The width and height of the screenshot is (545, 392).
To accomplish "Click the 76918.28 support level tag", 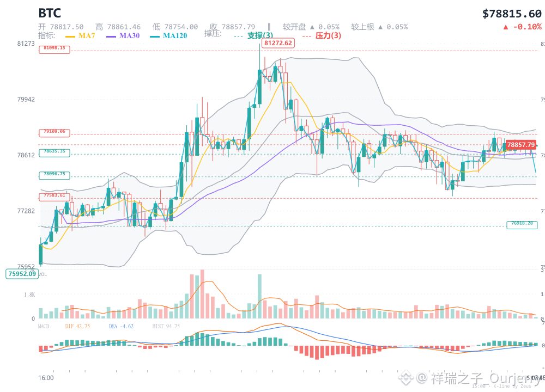I will [x=522, y=225].
